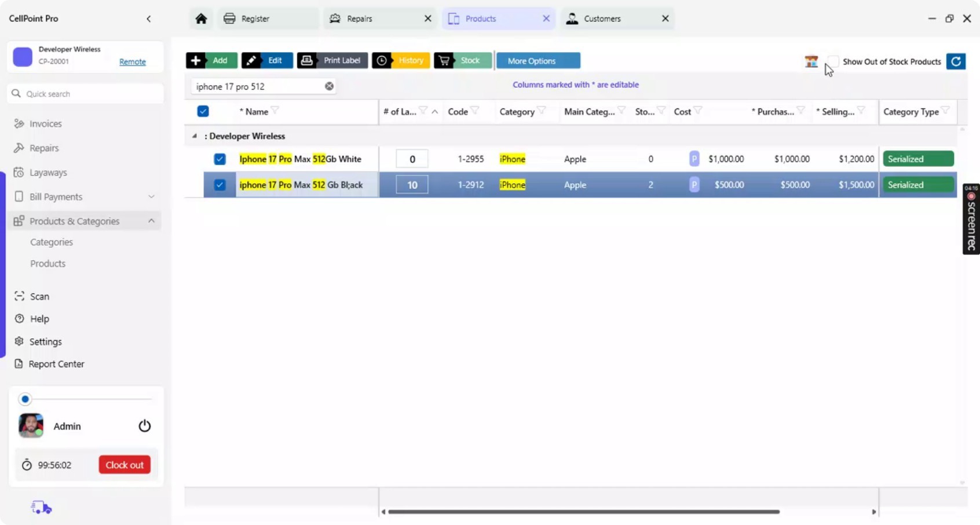The height and width of the screenshot is (525, 980).
Task: Click the timer clock icon beside 99:56:02
Action: tap(27, 465)
